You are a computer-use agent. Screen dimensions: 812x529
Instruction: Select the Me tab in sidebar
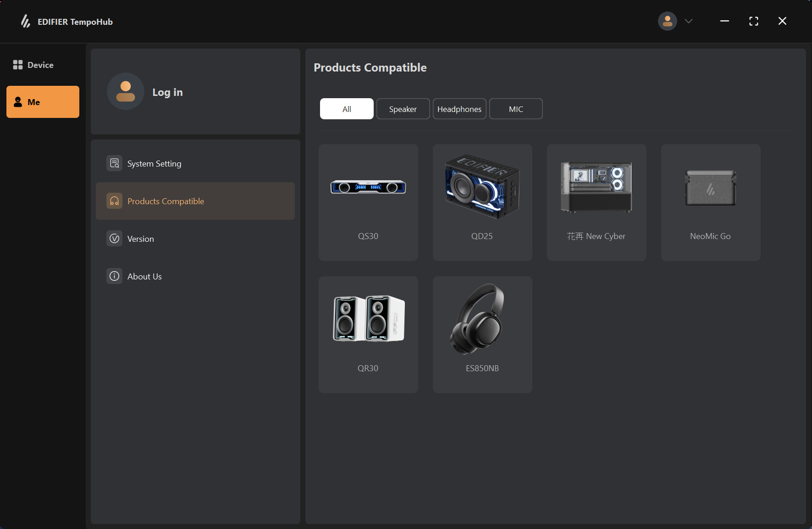pos(43,102)
